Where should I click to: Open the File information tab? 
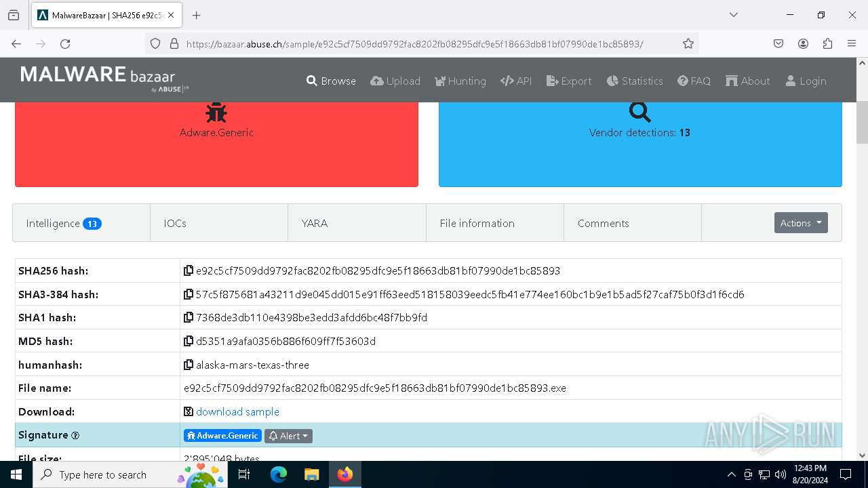(x=495, y=223)
